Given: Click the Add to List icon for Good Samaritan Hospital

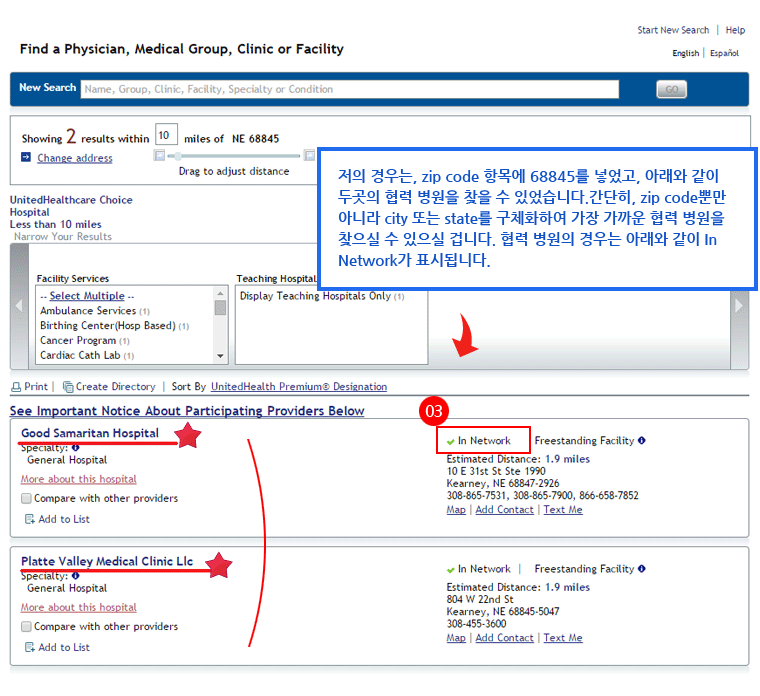Looking at the screenshot, I should coord(30,519).
